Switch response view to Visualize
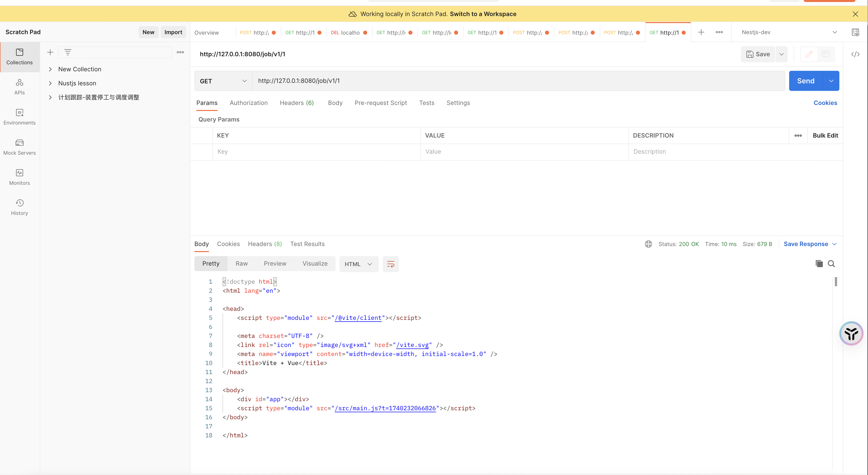The image size is (868, 475). click(x=315, y=264)
